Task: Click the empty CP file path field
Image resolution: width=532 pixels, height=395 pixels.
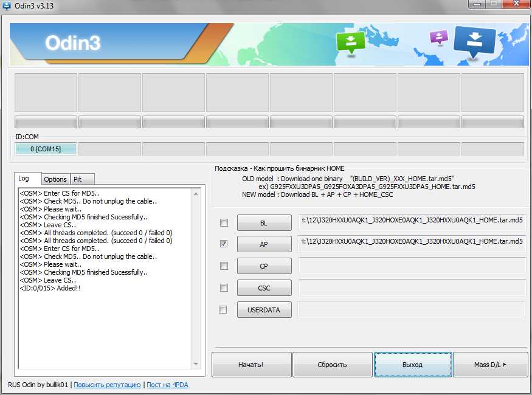Action: pyautogui.click(x=412, y=266)
